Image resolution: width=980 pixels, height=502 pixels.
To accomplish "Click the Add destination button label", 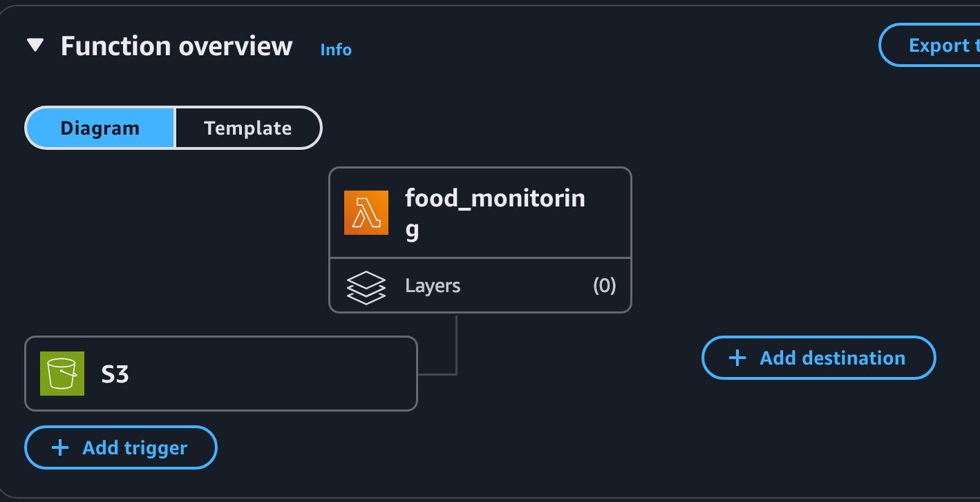I will 832,358.
